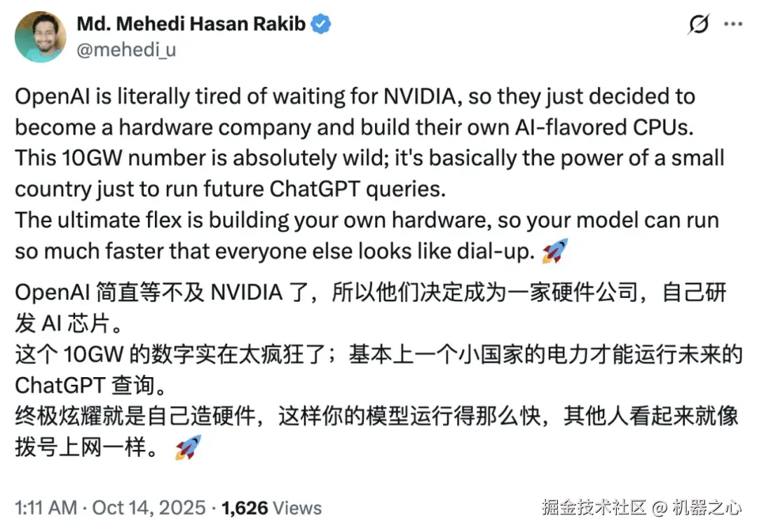Open the 1,626 Views count

click(x=271, y=507)
